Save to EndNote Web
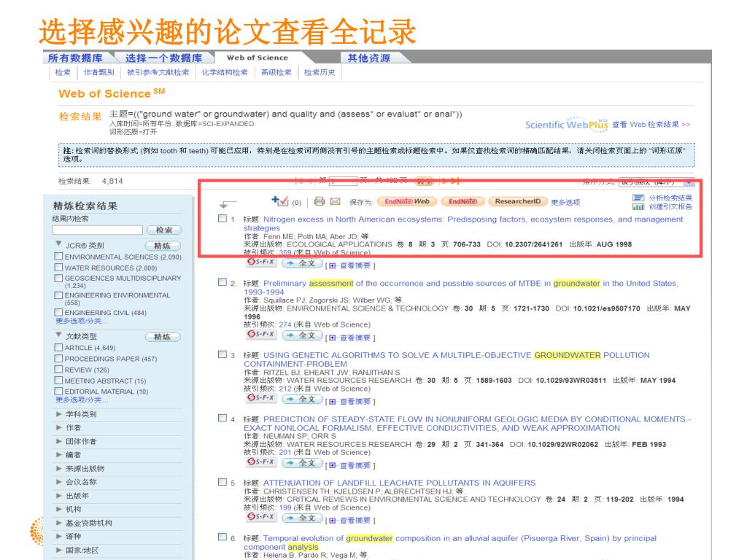The height and width of the screenshot is (560, 747). 407,201
